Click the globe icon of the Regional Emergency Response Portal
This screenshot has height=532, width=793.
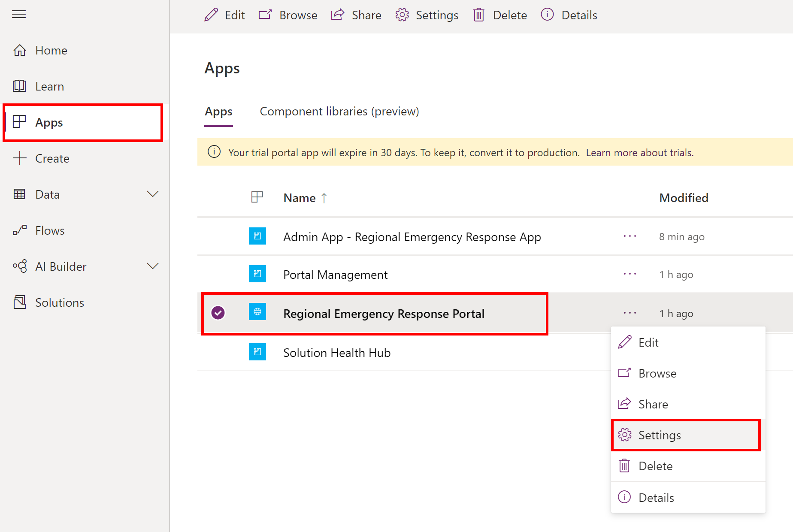coord(257,311)
